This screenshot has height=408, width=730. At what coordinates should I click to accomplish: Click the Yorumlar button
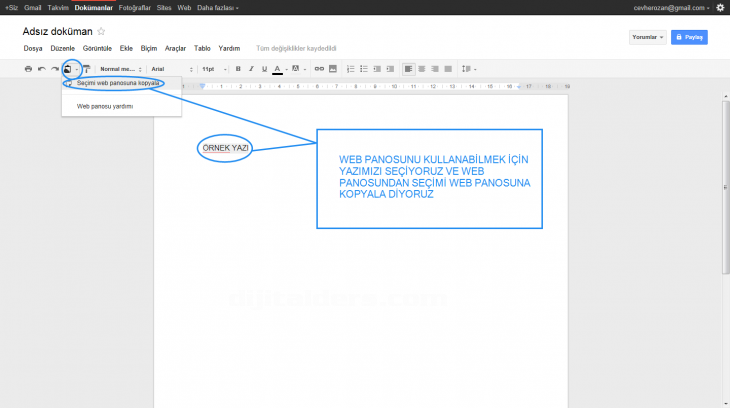[647, 37]
